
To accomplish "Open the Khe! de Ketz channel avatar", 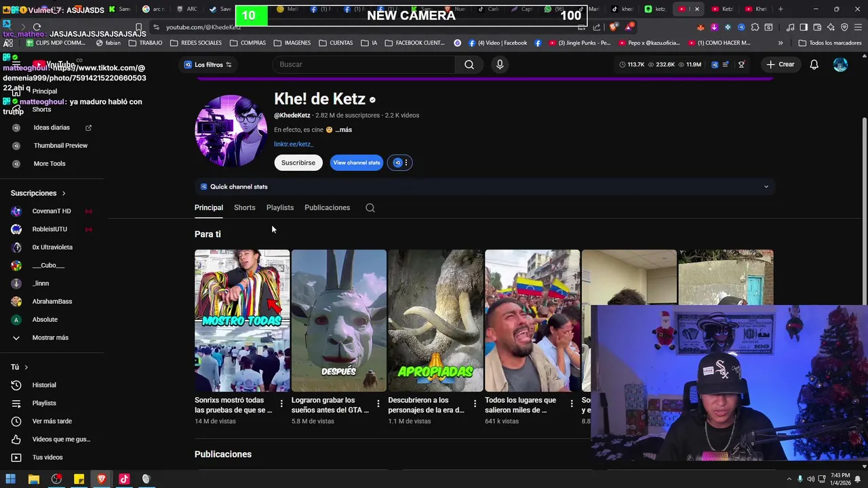I will click(231, 131).
